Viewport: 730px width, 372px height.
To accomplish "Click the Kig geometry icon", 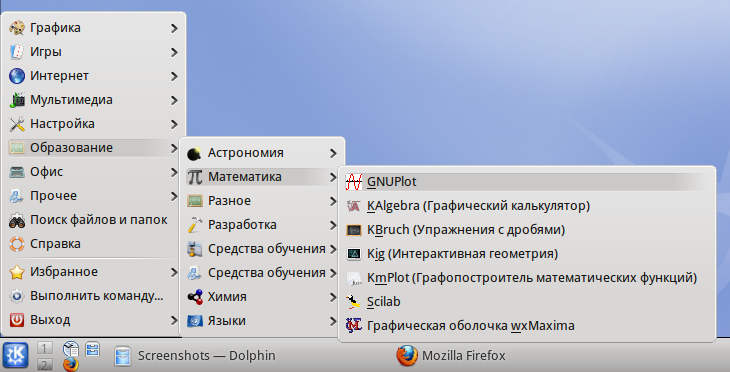I will (x=354, y=254).
